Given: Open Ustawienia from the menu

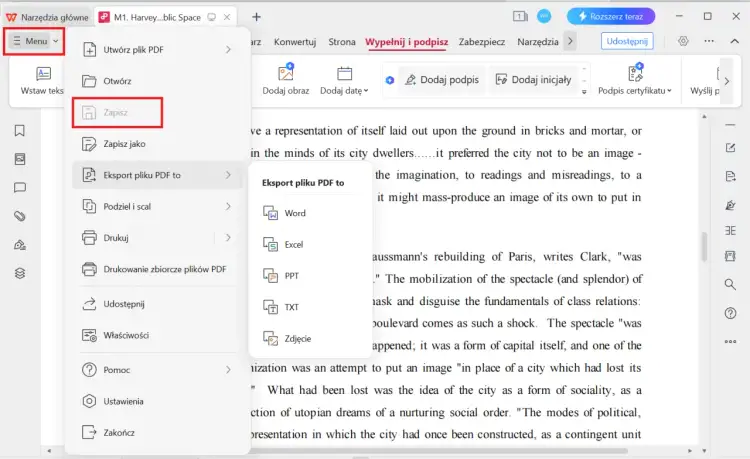Looking at the screenshot, I should coord(157,402).
